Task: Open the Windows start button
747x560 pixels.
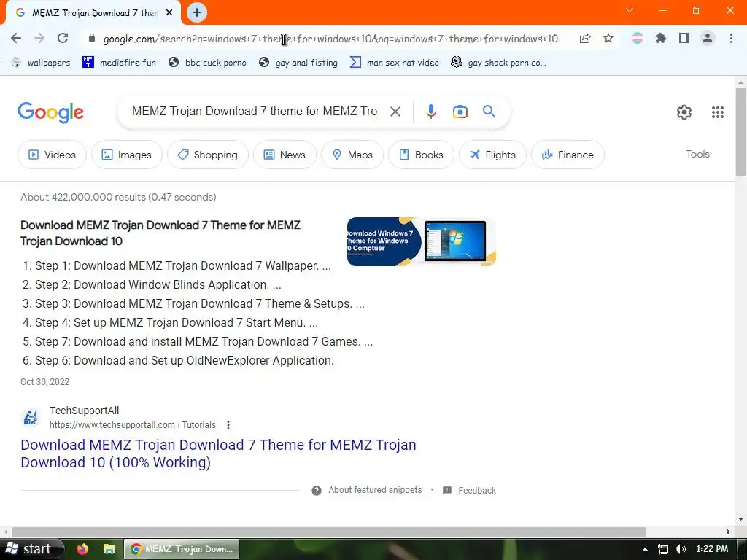Action: tap(31, 549)
